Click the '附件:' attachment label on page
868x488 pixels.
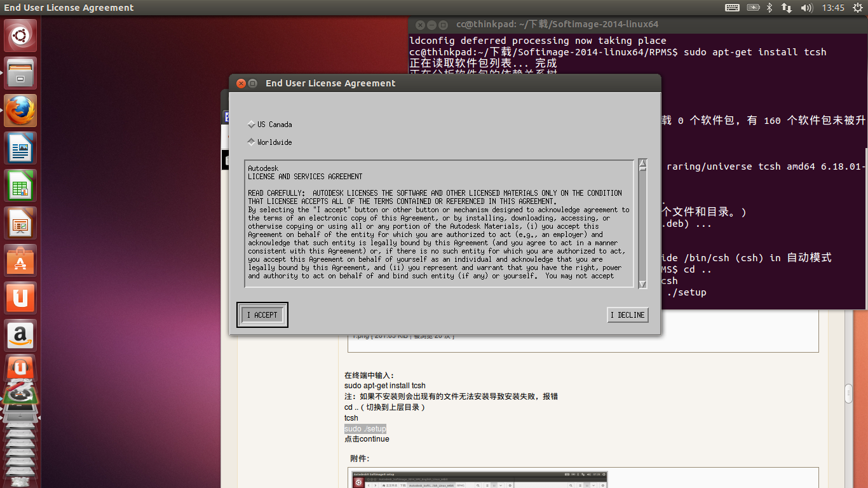click(360, 458)
